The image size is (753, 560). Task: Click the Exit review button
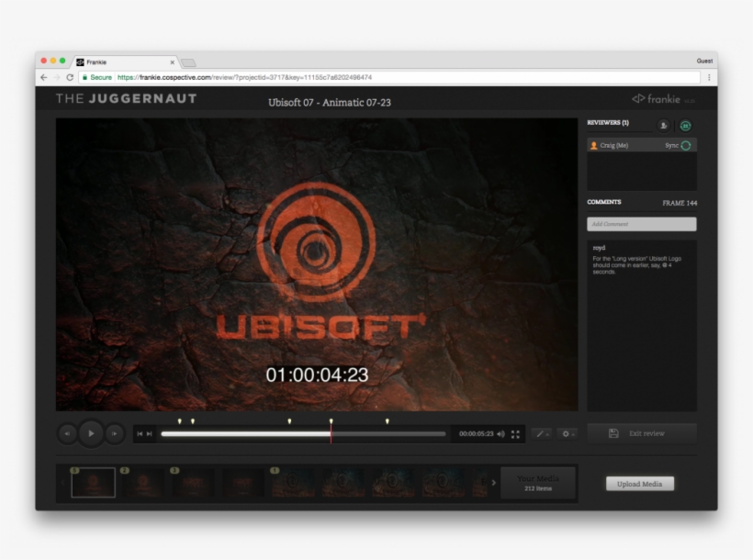641,433
